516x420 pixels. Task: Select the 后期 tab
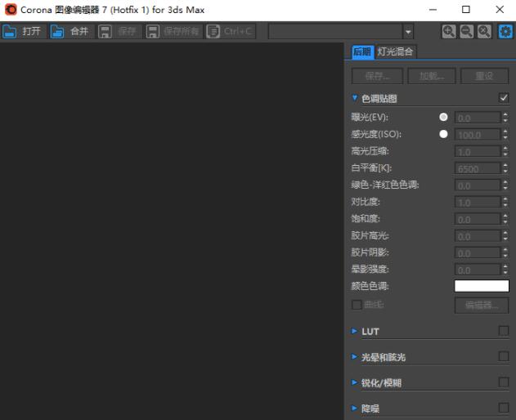click(x=361, y=51)
